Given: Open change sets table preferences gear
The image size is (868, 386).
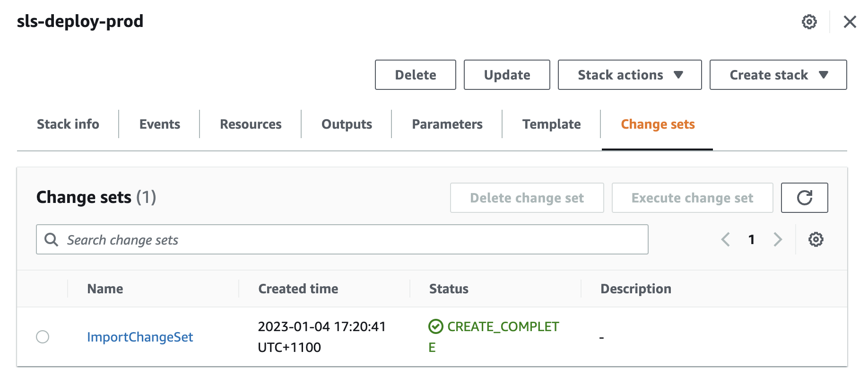Looking at the screenshot, I should (x=816, y=239).
